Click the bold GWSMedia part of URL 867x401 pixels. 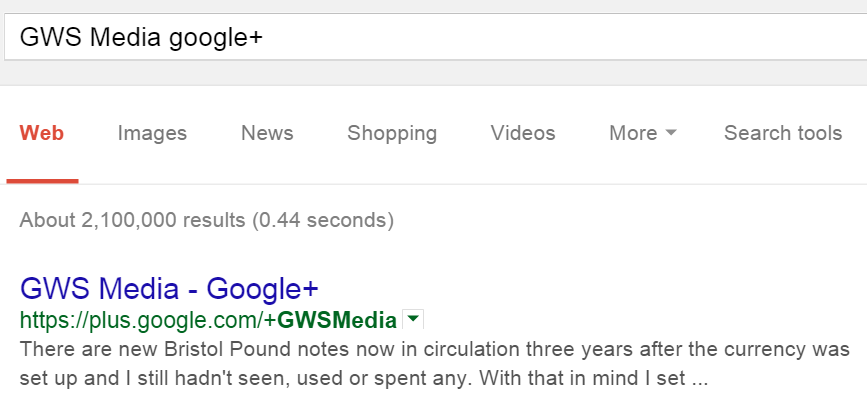click(x=337, y=320)
